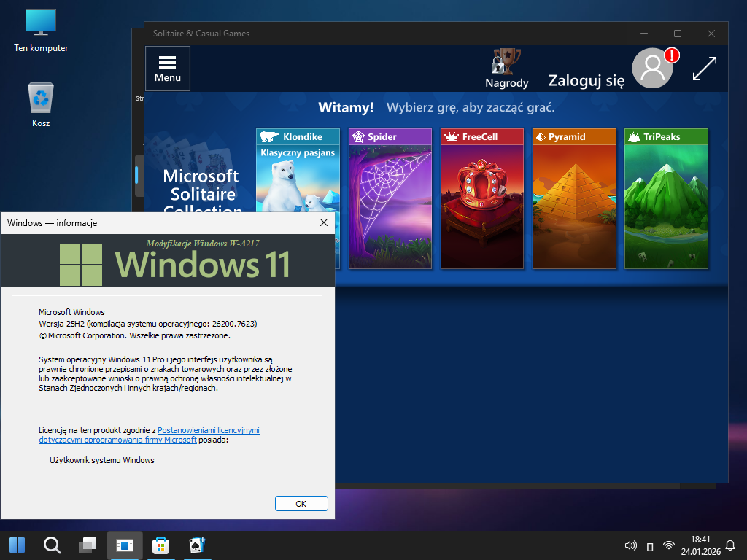The height and width of the screenshot is (560, 747).
Task: Choose the Pyramid game tile
Action: click(573, 198)
